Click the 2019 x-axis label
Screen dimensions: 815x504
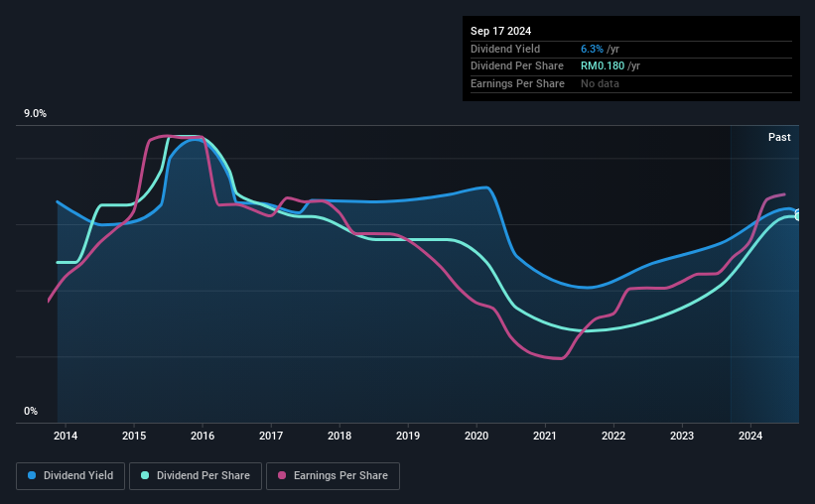[408, 436]
